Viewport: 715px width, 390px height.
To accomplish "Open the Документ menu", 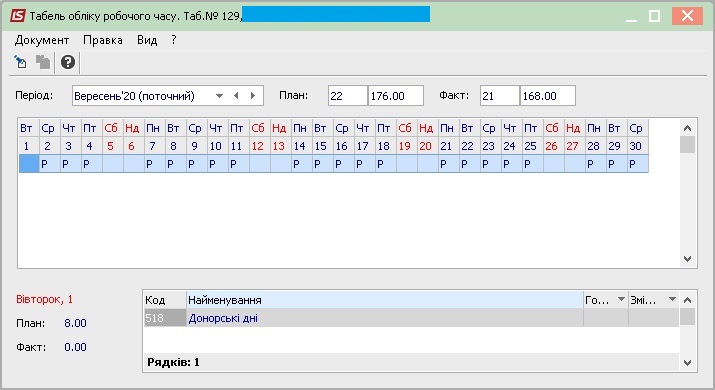I will [42, 40].
